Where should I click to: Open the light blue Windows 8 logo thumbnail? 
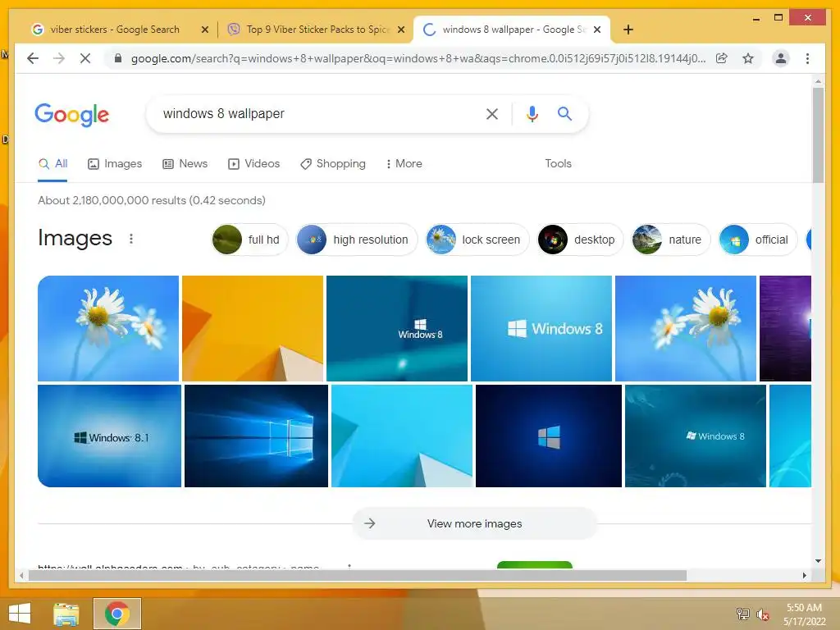541,328
